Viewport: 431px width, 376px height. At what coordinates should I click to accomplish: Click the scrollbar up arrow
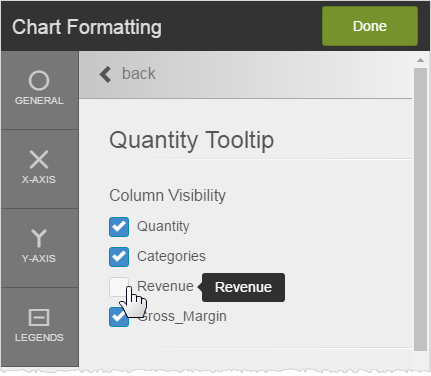tap(420, 60)
